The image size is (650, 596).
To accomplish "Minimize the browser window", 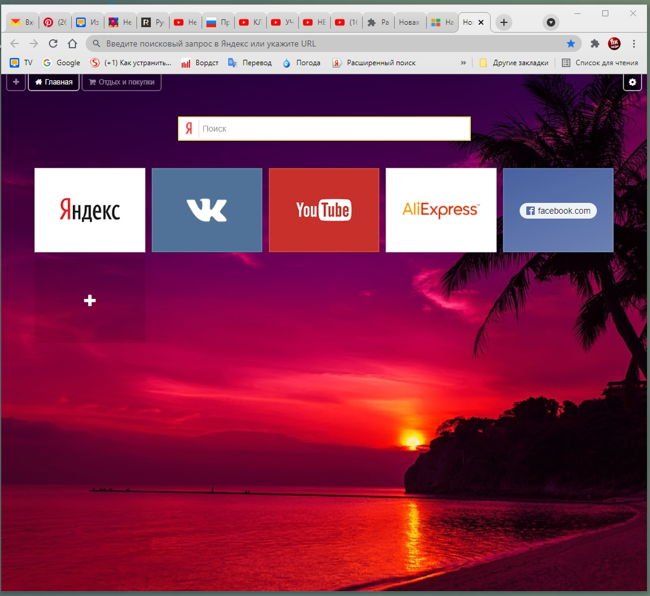I will (x=577, y=13).
